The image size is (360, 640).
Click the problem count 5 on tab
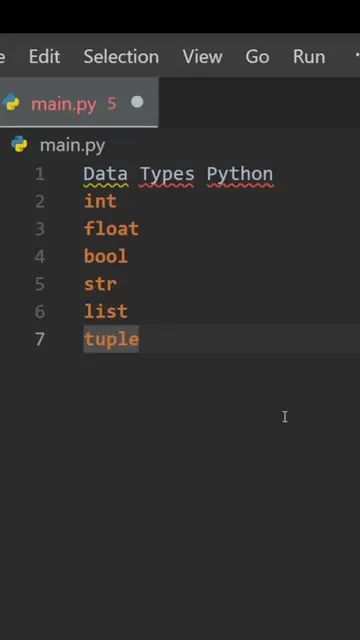click(112, 104)
